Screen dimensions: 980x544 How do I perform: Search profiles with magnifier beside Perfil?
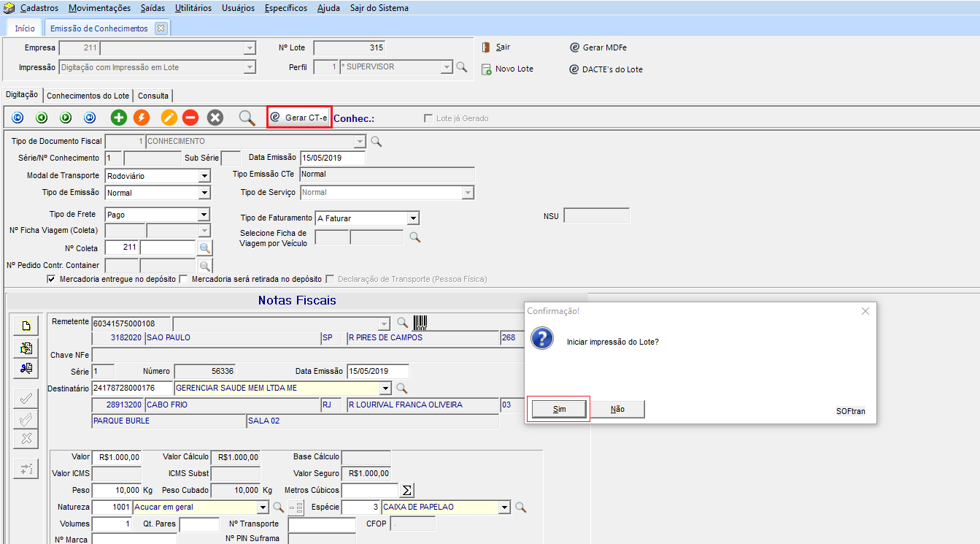[x=461, y=67]
